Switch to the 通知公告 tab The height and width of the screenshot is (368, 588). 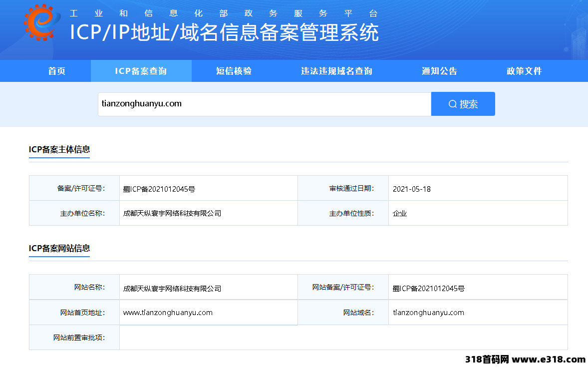point(439,71)
